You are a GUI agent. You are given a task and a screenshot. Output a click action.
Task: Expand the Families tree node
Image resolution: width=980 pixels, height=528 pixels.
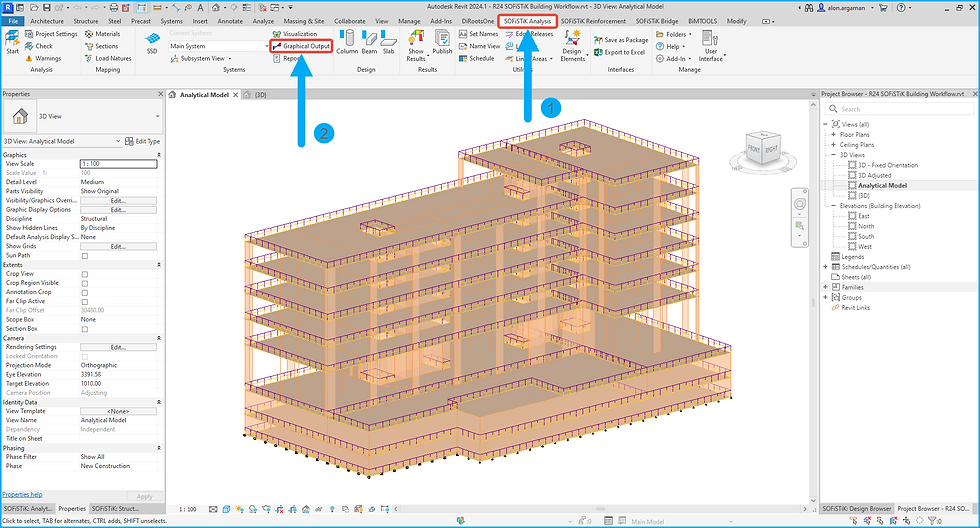coord(826,287)
